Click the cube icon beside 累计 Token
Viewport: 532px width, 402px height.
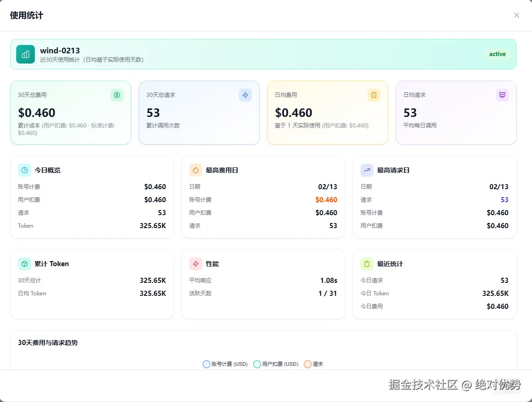[24, 263]
